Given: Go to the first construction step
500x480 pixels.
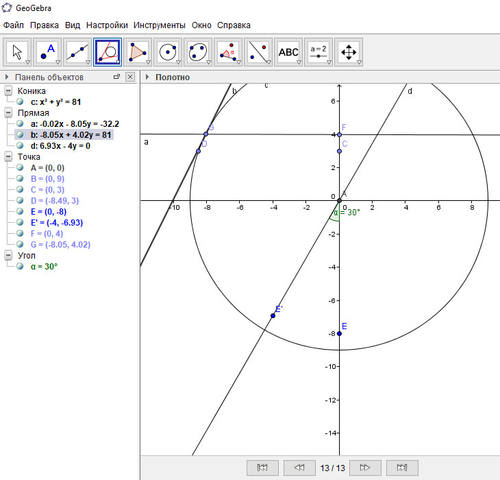Looking at the screenshot, I should 263,468.
